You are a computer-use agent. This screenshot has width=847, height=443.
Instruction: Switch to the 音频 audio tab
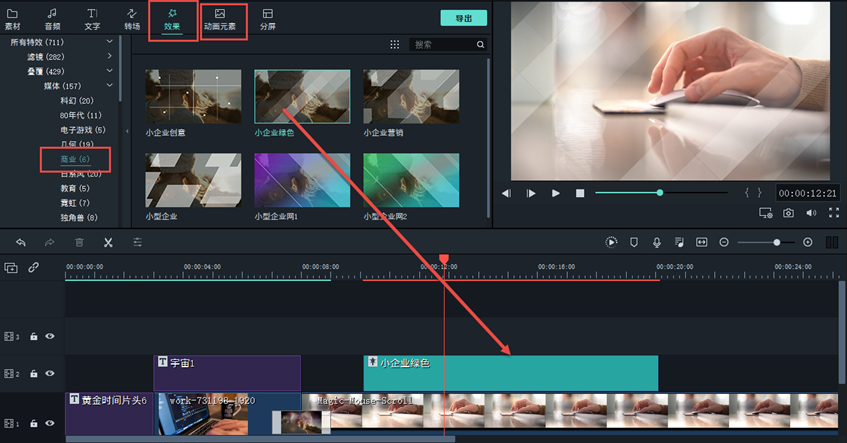[x=52, y=19]
